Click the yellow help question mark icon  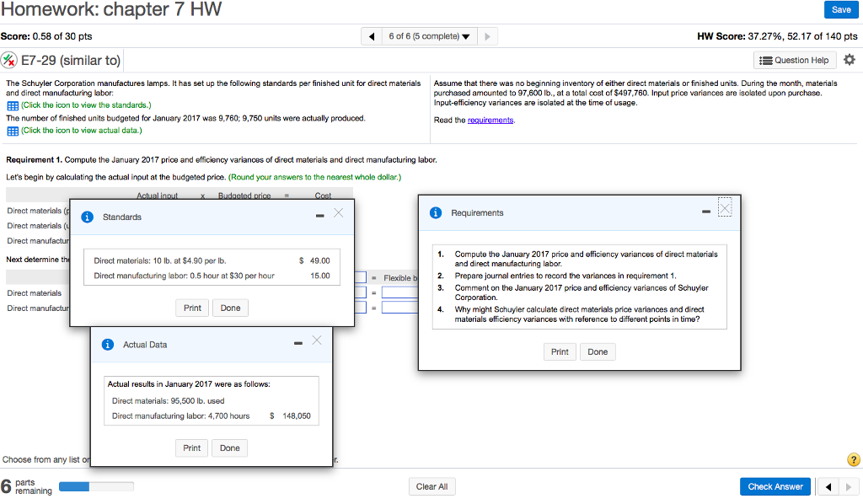click(x=852, y=459)
